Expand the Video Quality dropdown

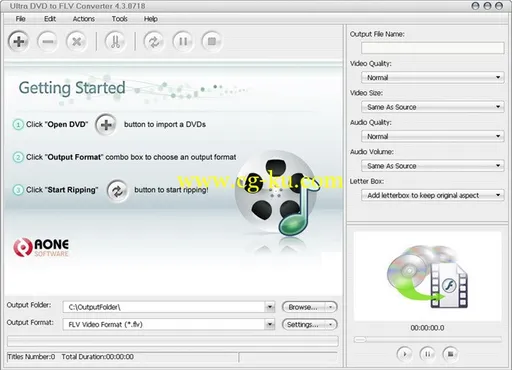(498, 77)
